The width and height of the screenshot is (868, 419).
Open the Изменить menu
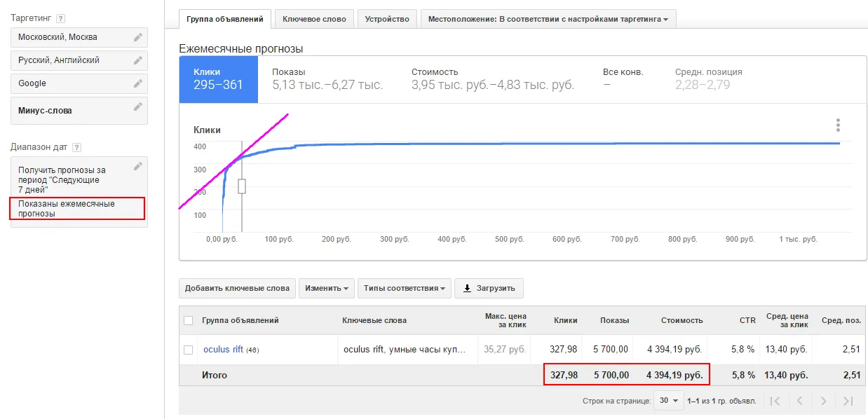[326, 287]
